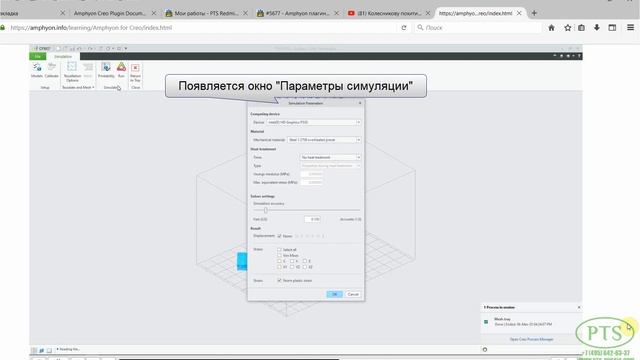Check the Stress Select all checkbox
The image size is (640, 360).
point(280,249)
